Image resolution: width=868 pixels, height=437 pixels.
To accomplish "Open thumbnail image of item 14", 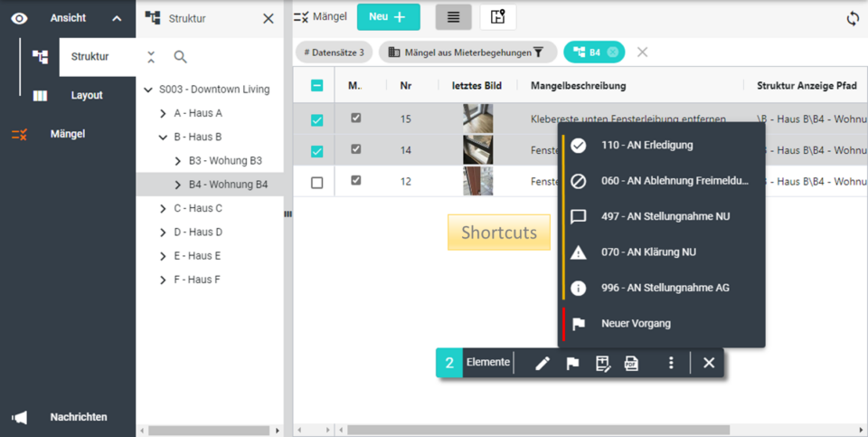I will pyautogui.click(x=477, y=150).
